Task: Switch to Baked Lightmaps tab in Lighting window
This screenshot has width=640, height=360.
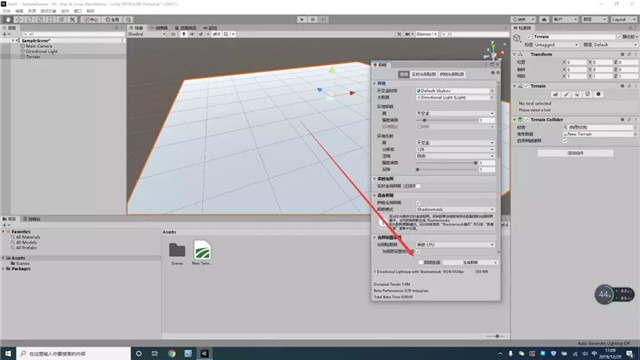Action: tap(451, 74)
